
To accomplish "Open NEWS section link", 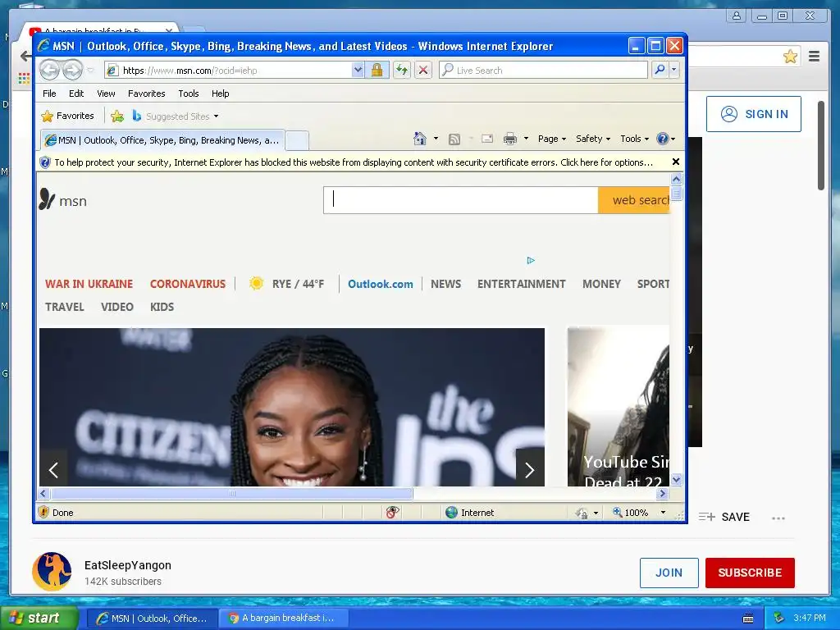I will (x=445, y=284).
